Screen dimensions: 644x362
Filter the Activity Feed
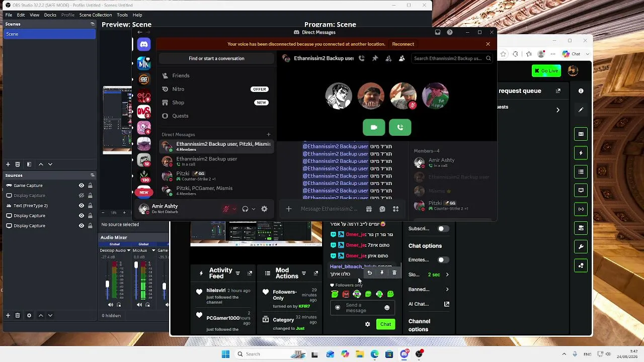237,274
